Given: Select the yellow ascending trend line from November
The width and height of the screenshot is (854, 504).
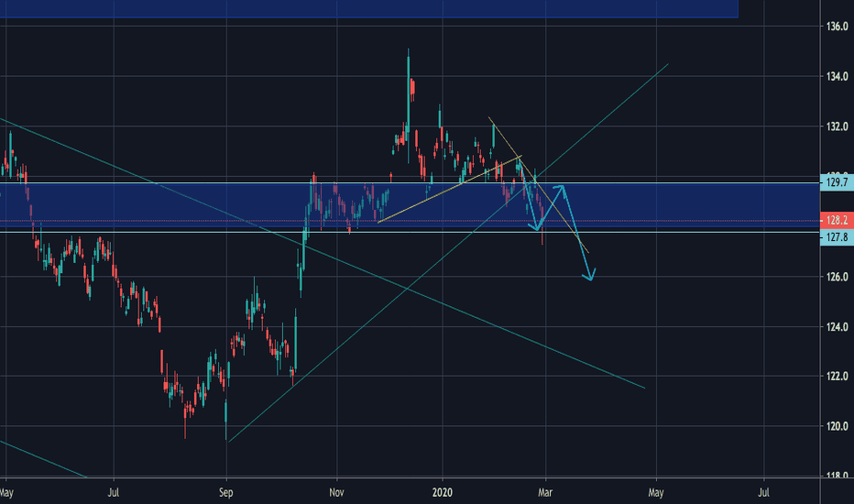Looking at the screenshot, I should (x=450, y=189).
